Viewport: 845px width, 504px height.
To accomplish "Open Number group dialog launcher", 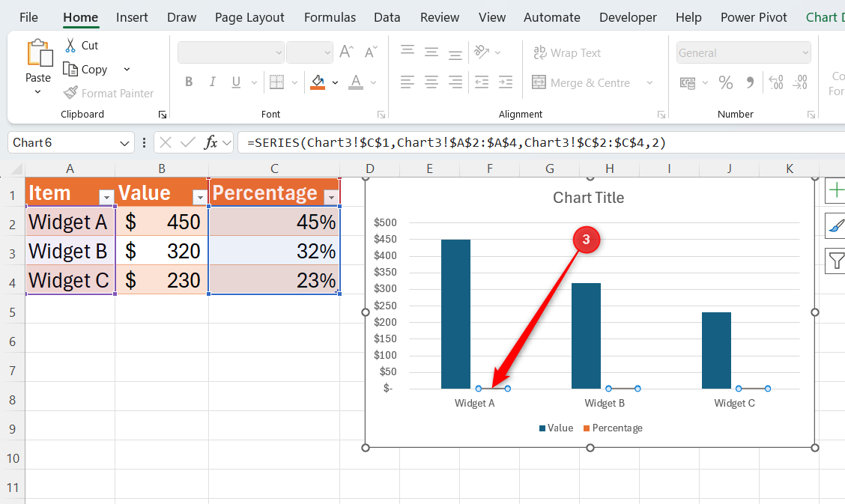I will pyautogui.click(x=811, y=114).
